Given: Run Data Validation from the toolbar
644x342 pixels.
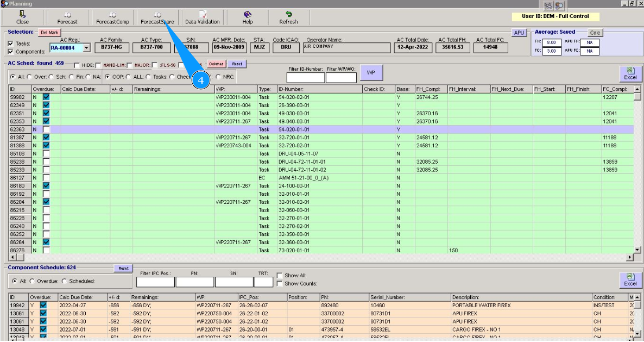Looking at the screenshot, I should 202,17.
